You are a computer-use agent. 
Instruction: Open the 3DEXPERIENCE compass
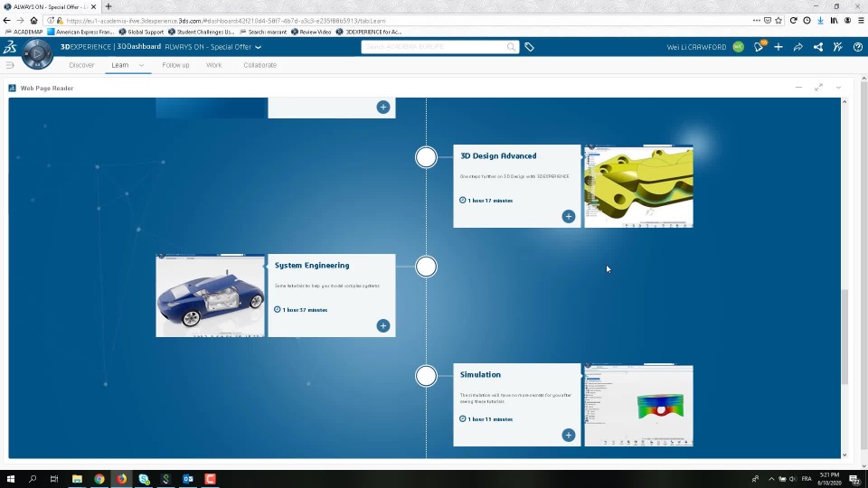click(x=37, y=53)
